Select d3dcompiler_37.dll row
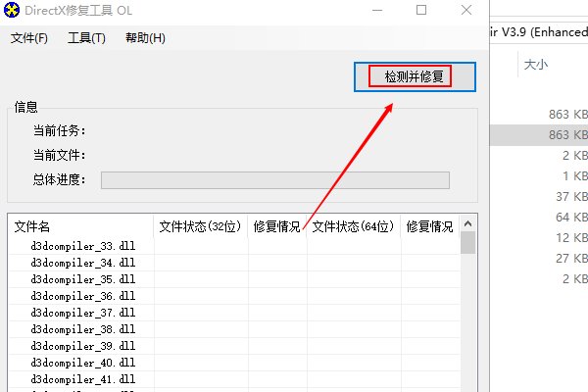The height and width of the screenshot is (392, 588). 234,313
